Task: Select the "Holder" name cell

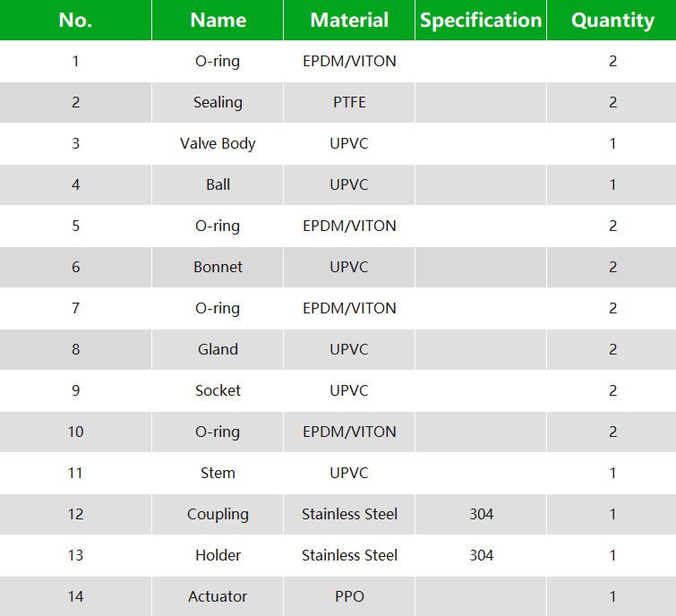Action: pyautogui.click(x=218, y=555)
